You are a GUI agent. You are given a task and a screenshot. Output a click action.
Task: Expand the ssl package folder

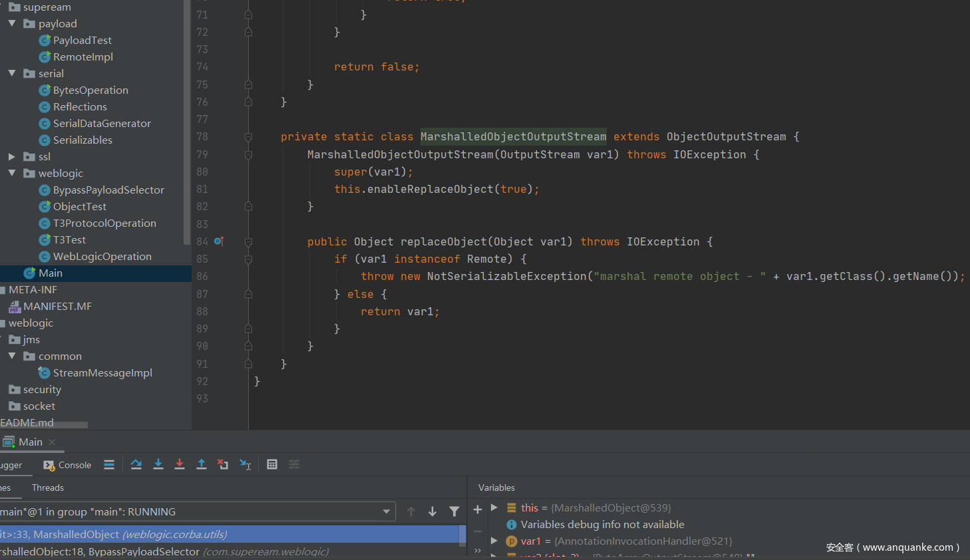12,156
